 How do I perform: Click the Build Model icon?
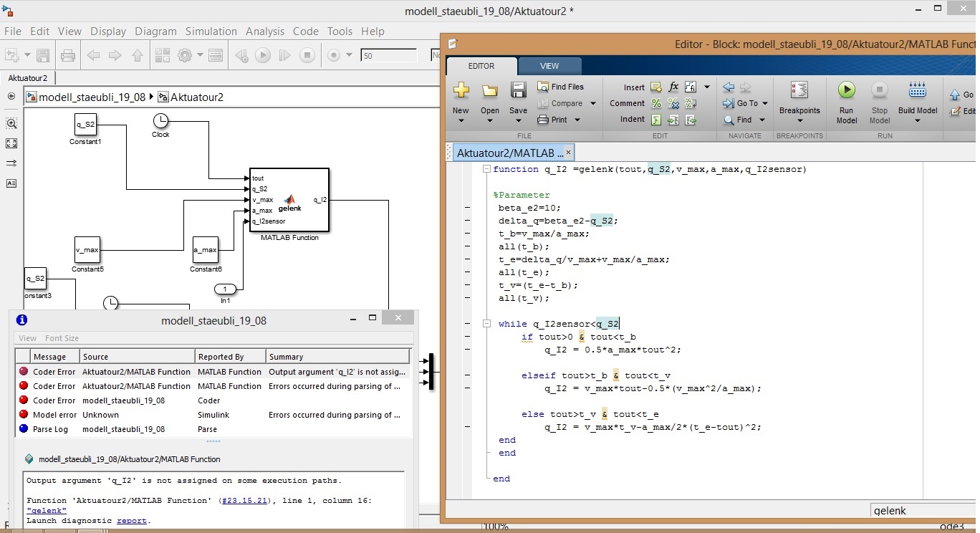point(917,90)
